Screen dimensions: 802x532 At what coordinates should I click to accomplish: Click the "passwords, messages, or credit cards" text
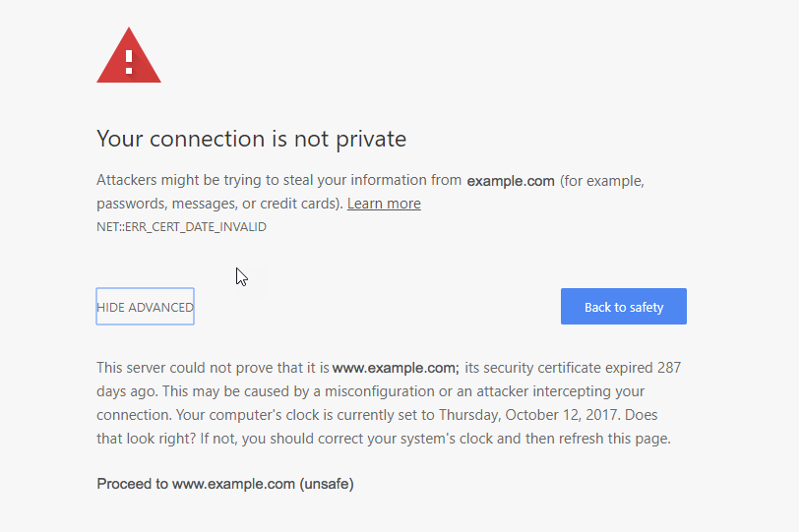[218, 204]
